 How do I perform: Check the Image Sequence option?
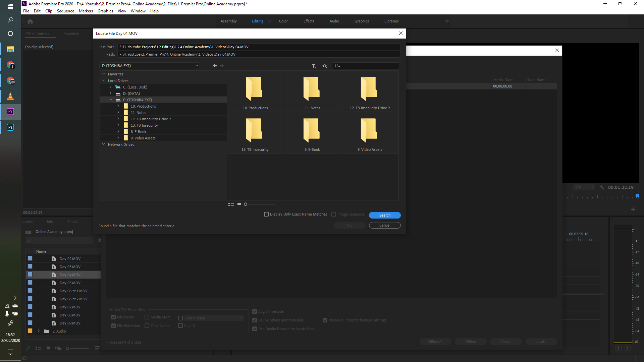click(334, 214)
